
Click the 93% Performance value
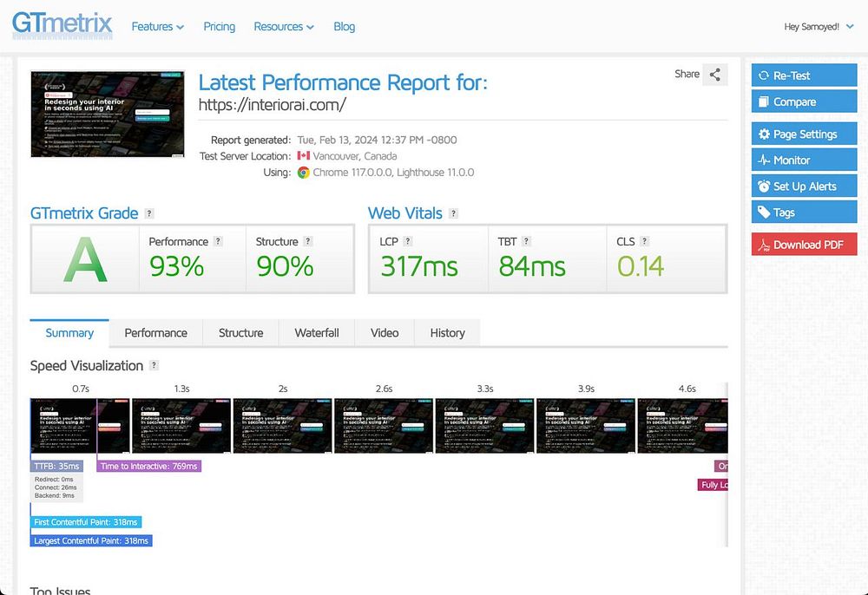(x=176, y=266)
